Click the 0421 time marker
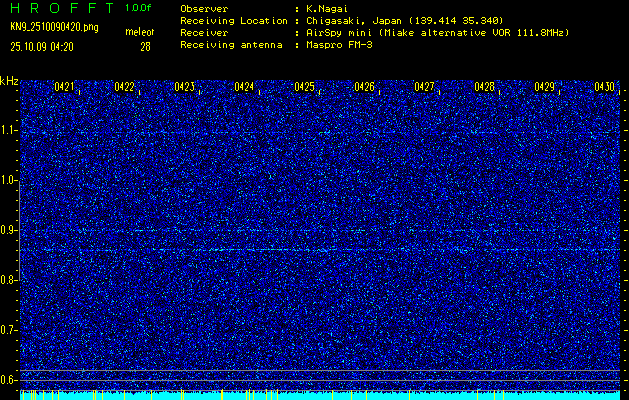Viewport: 629px width, 400px height. pyautogui.click(x=64, y=88)
